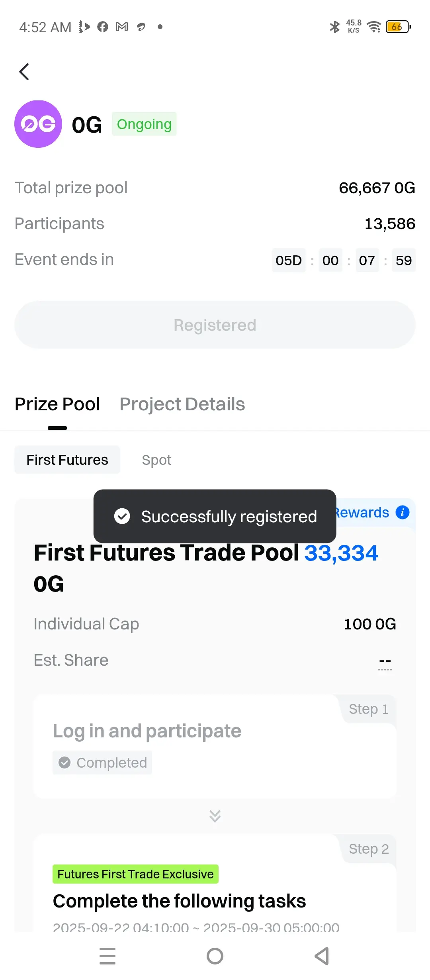Tap the back arrow icon
The height and width of the screenshot is (980, 430).
[x=24, y=72]
